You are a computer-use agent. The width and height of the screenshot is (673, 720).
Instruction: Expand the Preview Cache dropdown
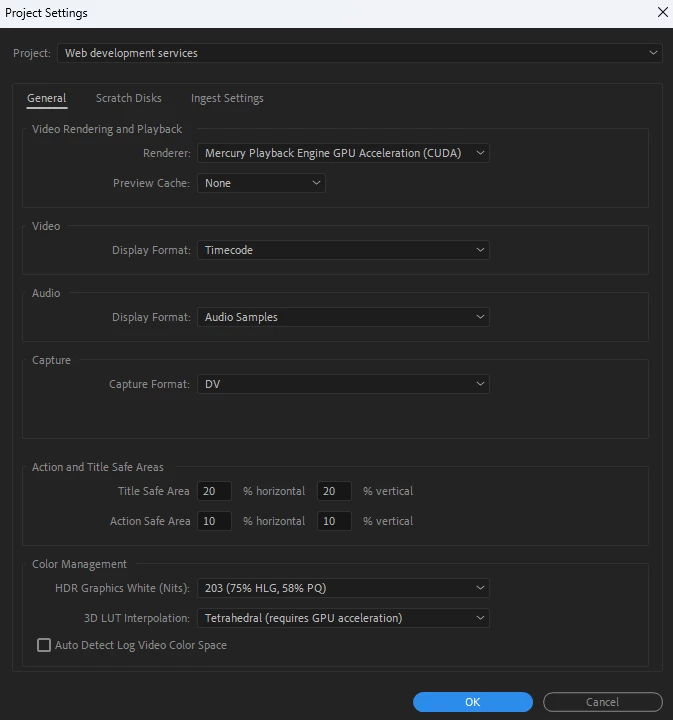click(261, 183)
